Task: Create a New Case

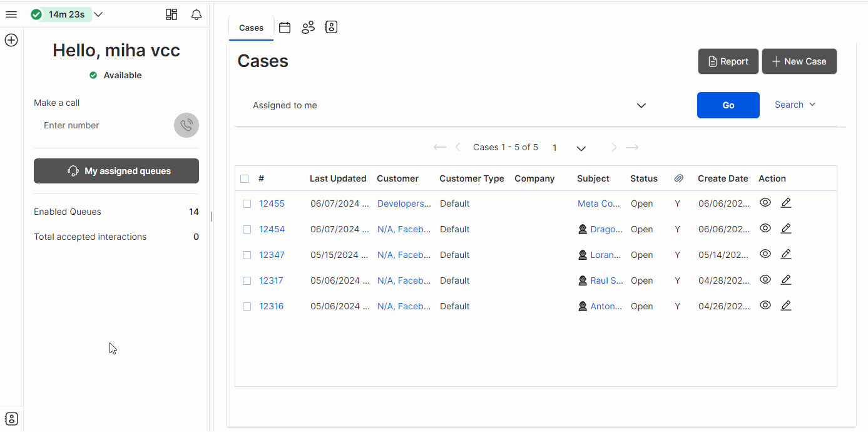Action: coord(799,61)
